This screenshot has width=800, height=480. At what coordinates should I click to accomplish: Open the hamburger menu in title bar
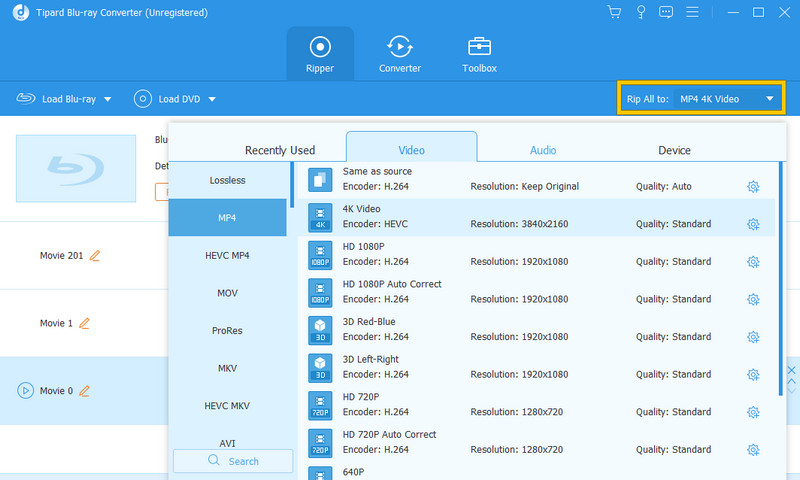coord(692,12)
